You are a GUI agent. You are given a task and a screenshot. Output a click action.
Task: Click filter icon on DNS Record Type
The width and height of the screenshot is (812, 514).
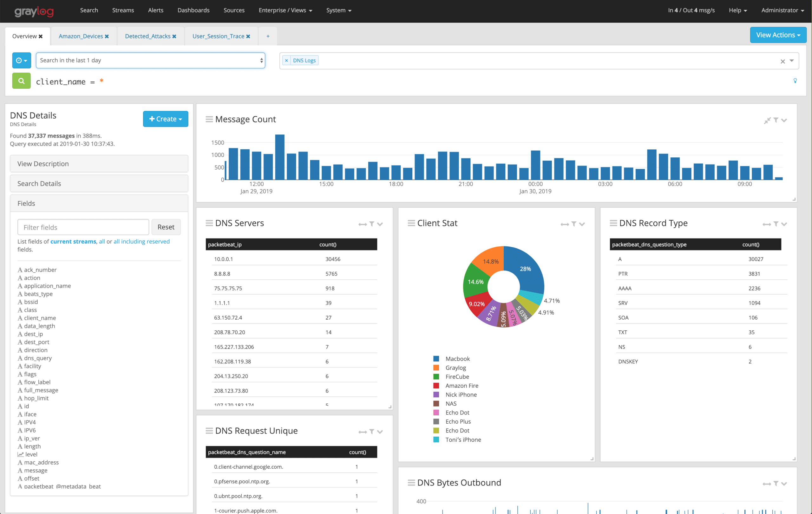click(x=776, y=224)
